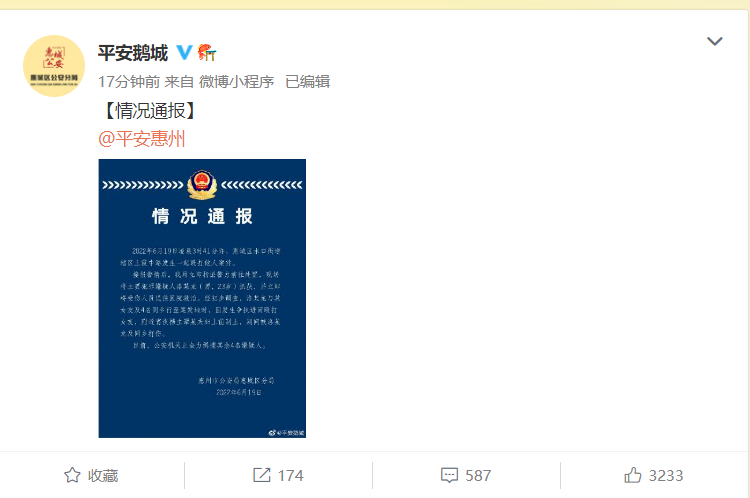Toggle the thumbs-up like icon
Screen dimensions: 750x498
pyautogui.click(x=633, y=475)
